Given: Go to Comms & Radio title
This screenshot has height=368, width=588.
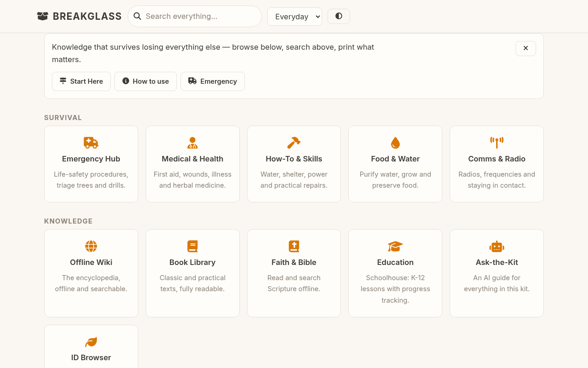Looking at the screenshot, I should point(497,159).
